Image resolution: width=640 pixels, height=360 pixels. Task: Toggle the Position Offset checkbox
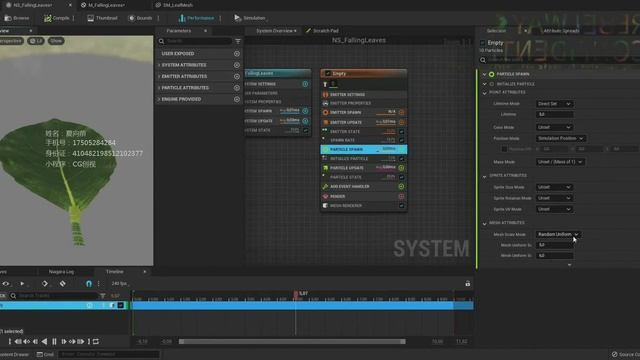pos(504,149)
